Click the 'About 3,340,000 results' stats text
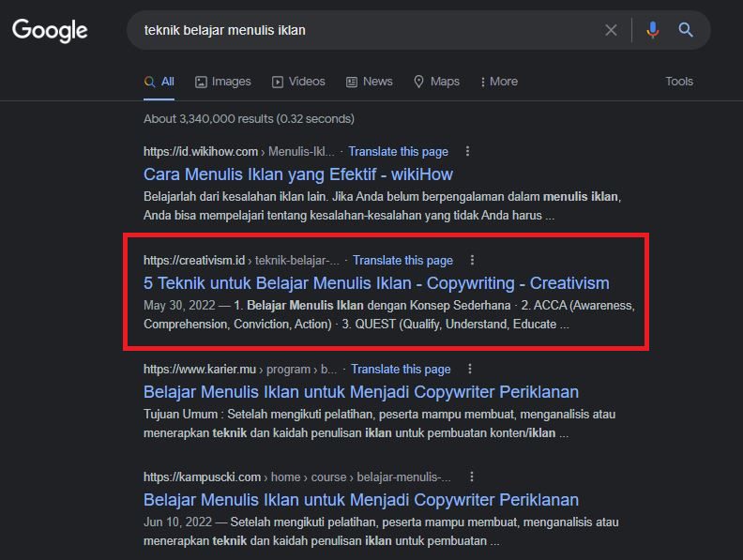Image resolution: width=743 pixels, height=560 pixels. (249, 118)
